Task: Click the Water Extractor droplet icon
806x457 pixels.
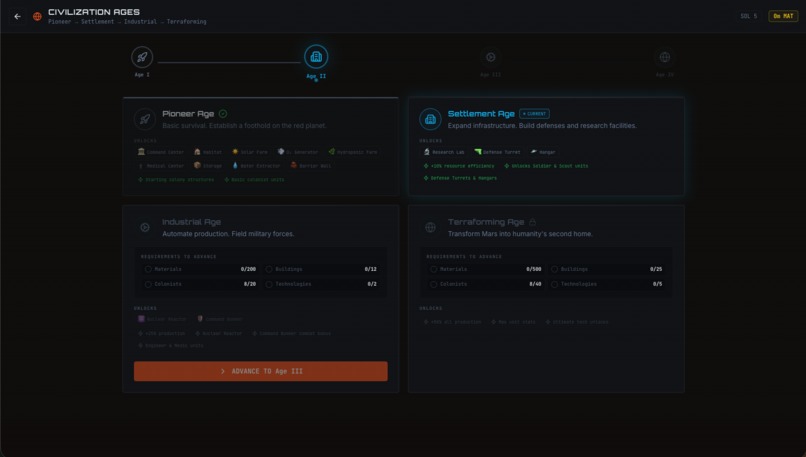Action: (x=235, y=166)
